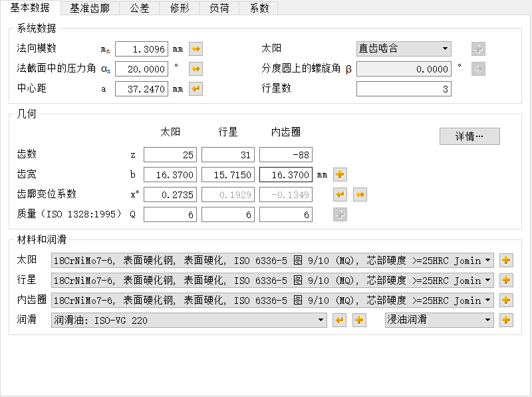The image size is (532, 397).
Task: Click the plus icon beside the sun material row
Action: (x=506, y=260)
